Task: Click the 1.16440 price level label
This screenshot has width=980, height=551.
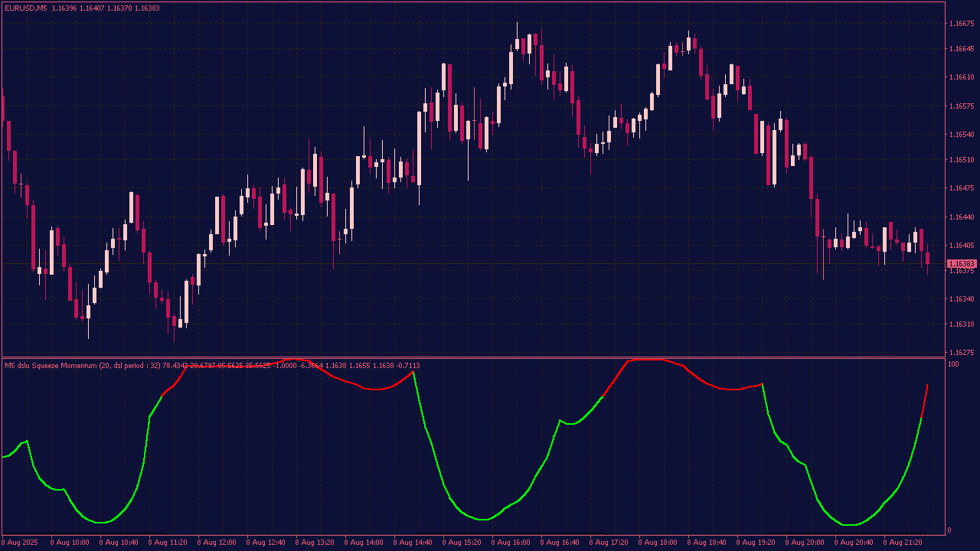Action: click(x=961, y=217)
